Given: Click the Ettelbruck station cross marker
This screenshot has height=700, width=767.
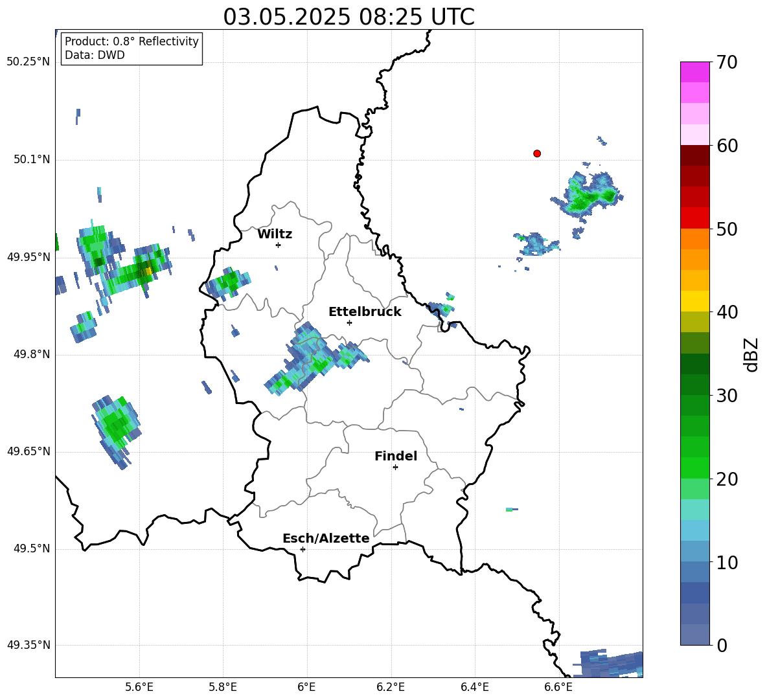Looking at the screenshot, I should click(x=349, y=322).
